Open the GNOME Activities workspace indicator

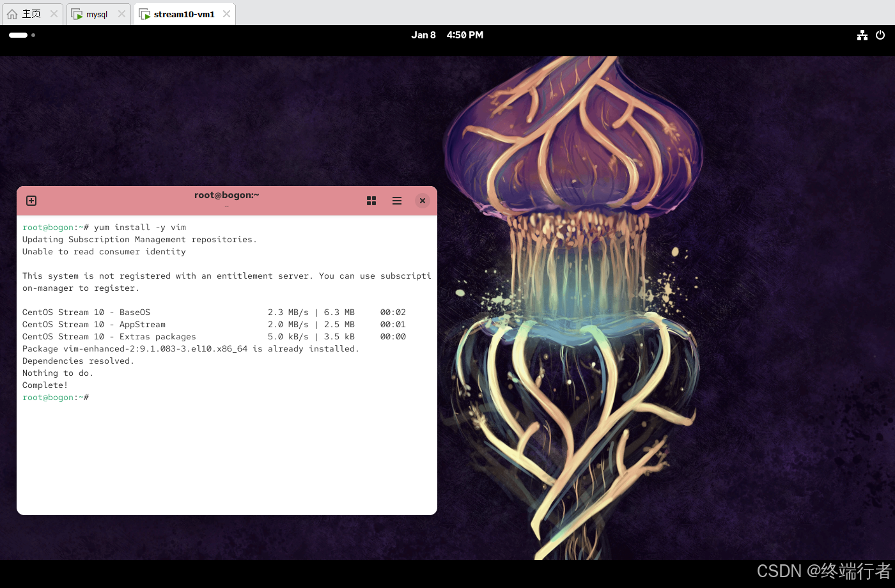click(x=22, y=35)
